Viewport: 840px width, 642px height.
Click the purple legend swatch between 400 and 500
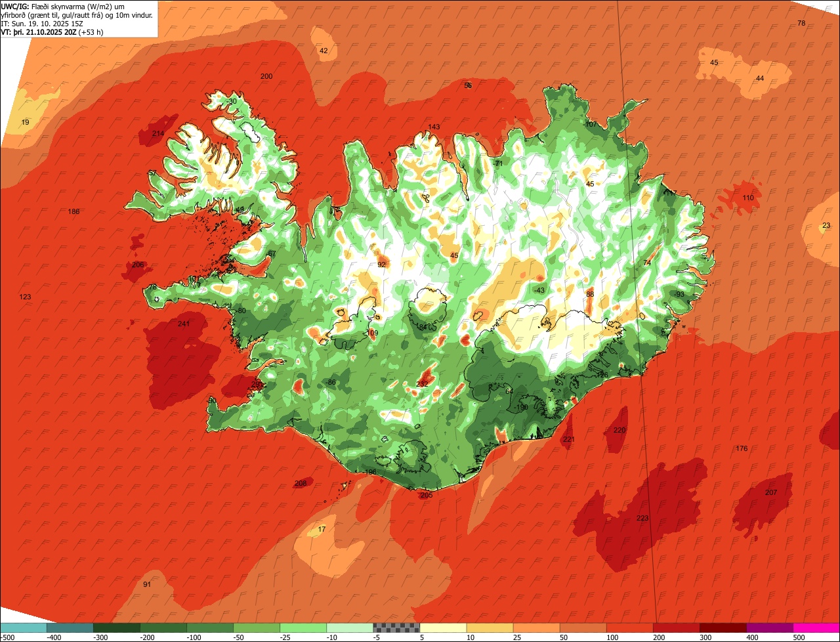click(770, 628)
